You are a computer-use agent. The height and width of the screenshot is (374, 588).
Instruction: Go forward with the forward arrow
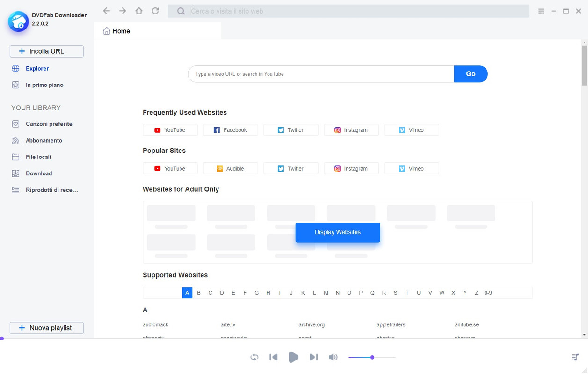[123, 11]
